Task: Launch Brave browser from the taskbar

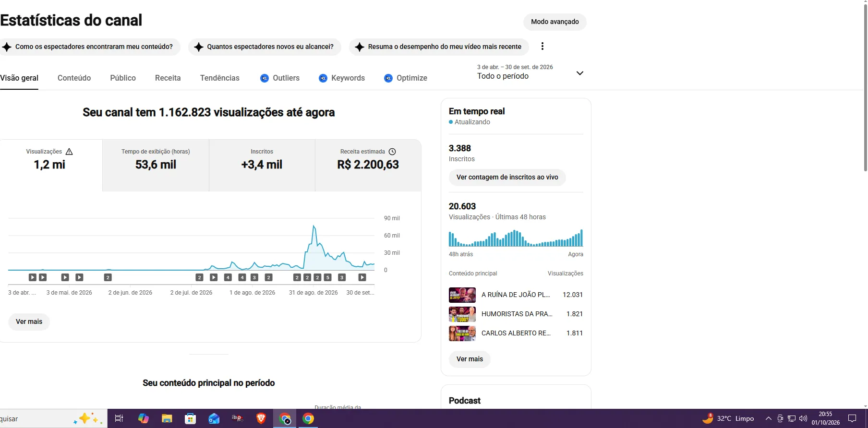Action: 261,418
